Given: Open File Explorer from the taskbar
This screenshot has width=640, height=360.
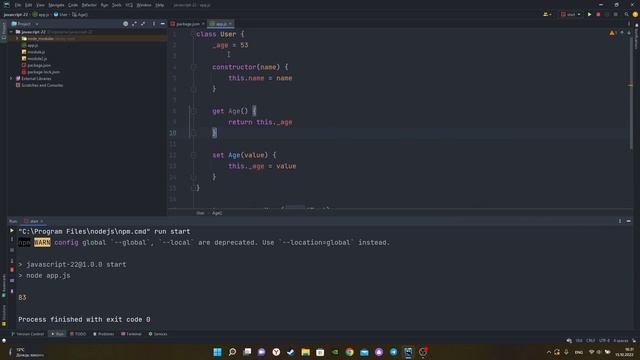Looking at the screenshot, I should (x=305, y=352).
